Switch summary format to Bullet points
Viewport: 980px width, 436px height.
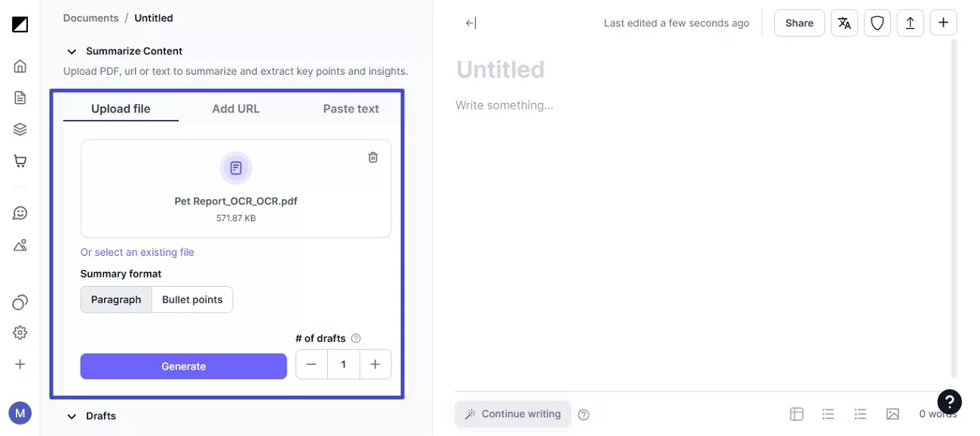(192, 299)
